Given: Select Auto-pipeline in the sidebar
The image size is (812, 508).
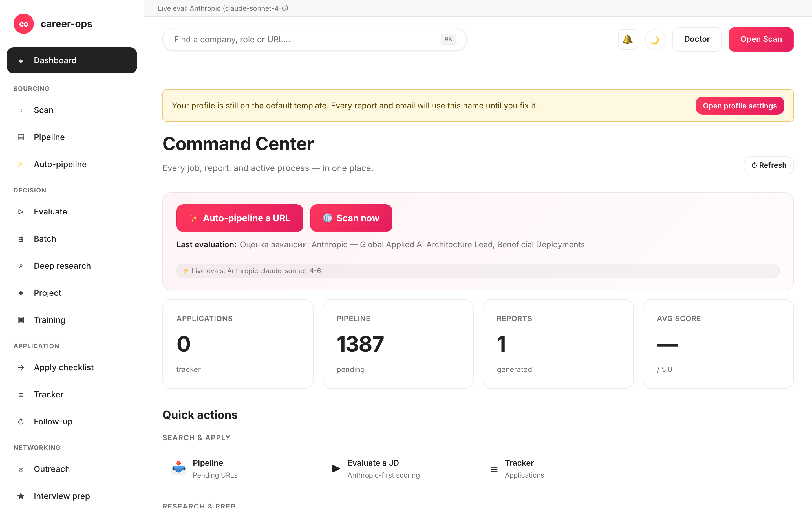Looking at the screenshot, I should (72, 164).
